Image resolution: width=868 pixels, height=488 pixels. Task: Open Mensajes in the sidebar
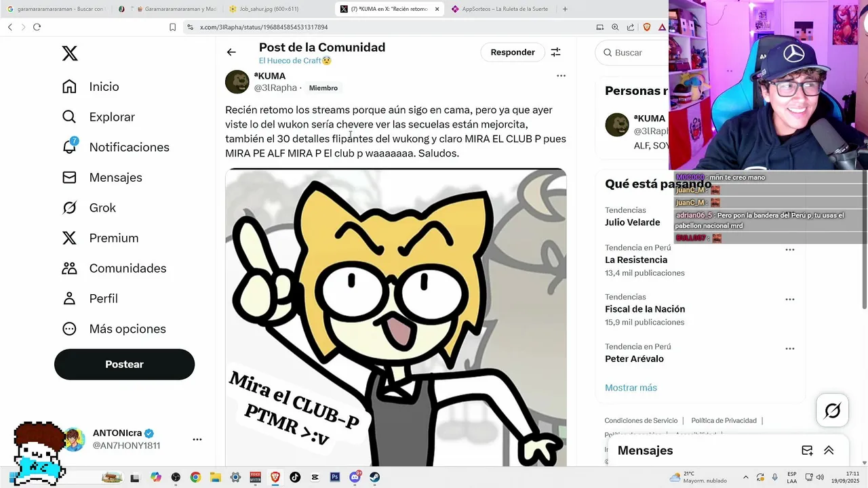102,178
